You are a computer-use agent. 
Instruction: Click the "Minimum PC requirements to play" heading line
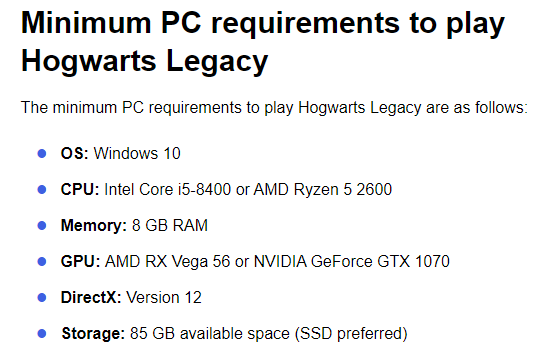[x=263, y=25]
